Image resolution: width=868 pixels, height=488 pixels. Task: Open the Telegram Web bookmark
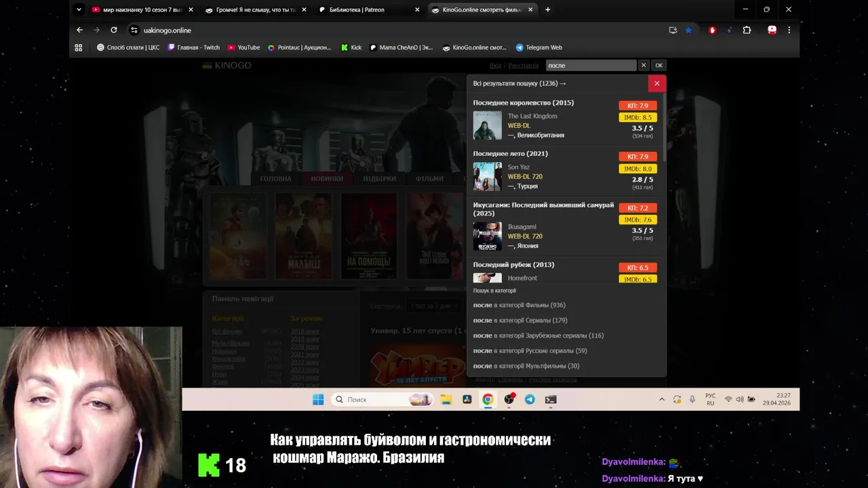538,47
